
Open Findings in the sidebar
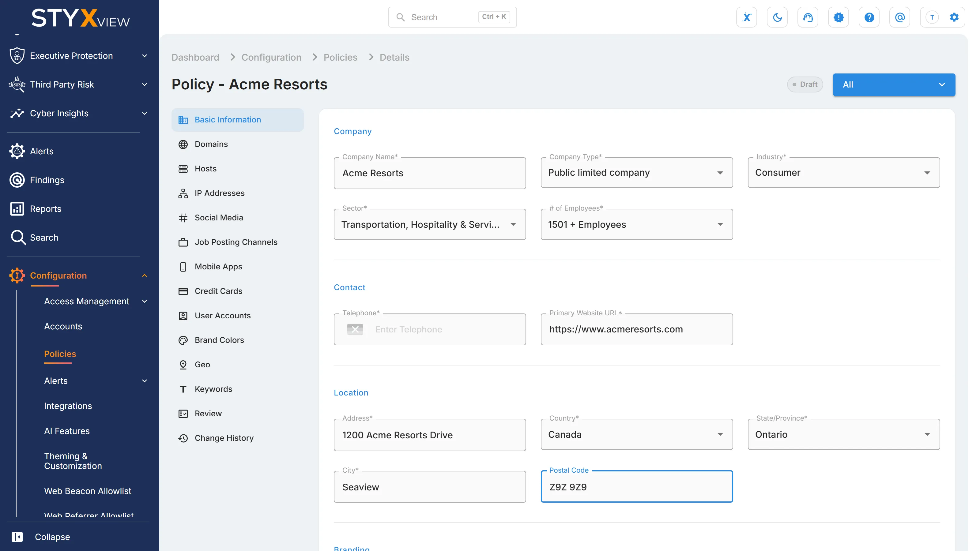47,180
